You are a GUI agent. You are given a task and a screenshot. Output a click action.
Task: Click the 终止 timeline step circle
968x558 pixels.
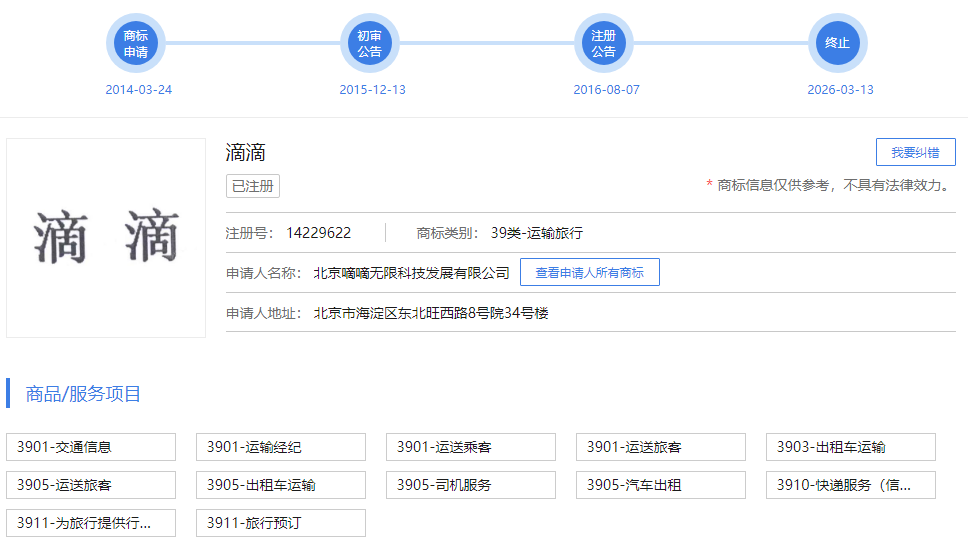click(838, 43)
